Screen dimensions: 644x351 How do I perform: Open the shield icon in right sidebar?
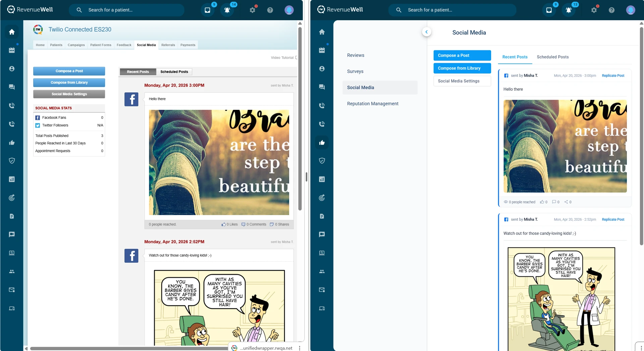coord(322,161)
